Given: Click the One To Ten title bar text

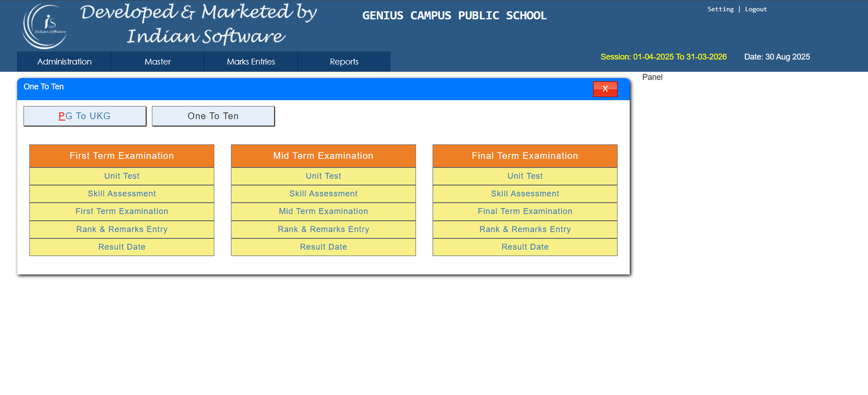Looking at the screenshot, I should pyautogui.click(x=43, y=87).
